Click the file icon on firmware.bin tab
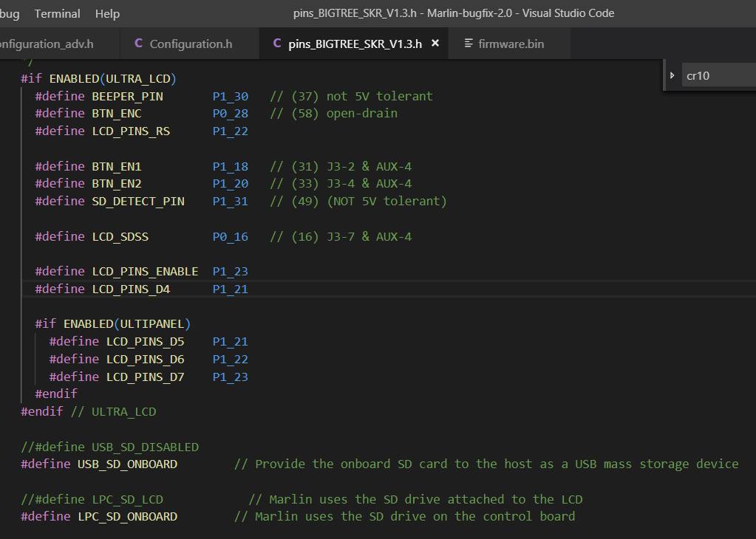Image resolution: width=756 pixels, height=539 pixels. (x=469, y=44)
